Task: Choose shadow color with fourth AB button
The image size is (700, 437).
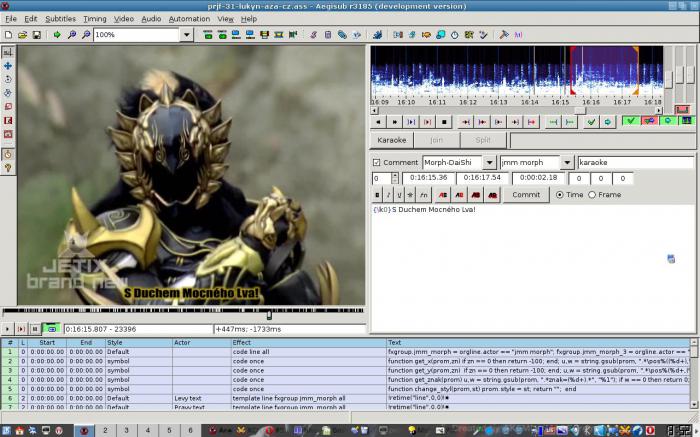Action: (492, 195)
